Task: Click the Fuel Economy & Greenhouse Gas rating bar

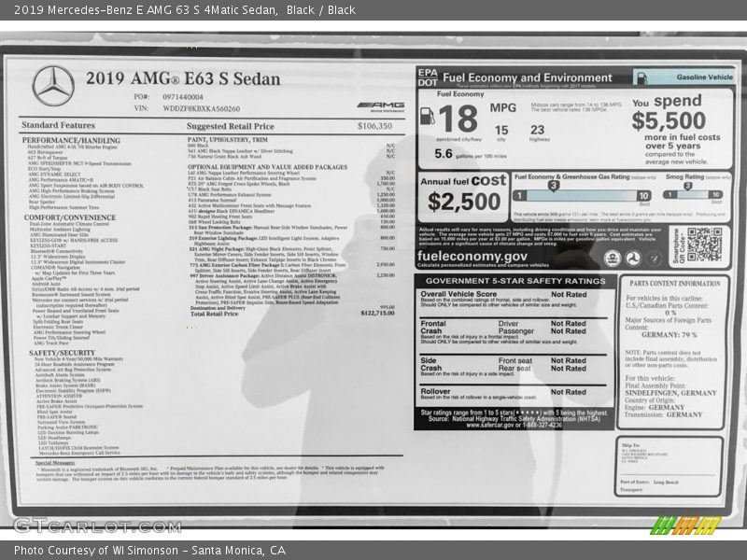Action: pos(582,195)
